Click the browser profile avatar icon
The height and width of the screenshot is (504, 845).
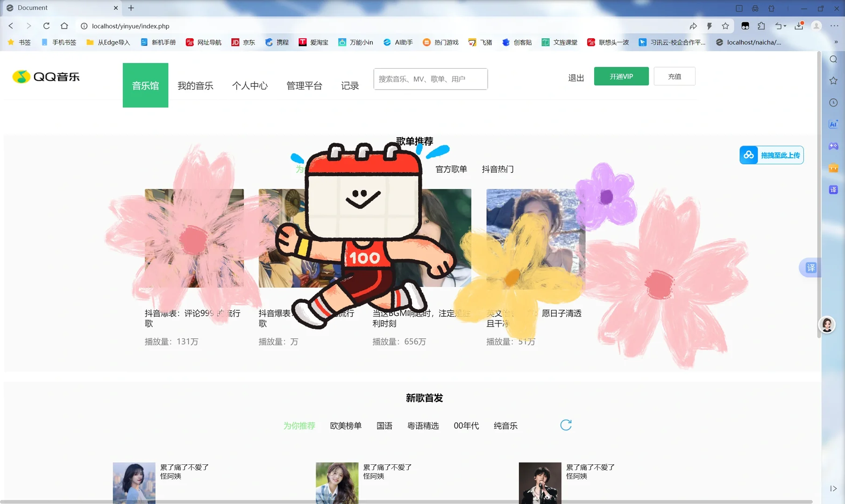click(816, 26)
